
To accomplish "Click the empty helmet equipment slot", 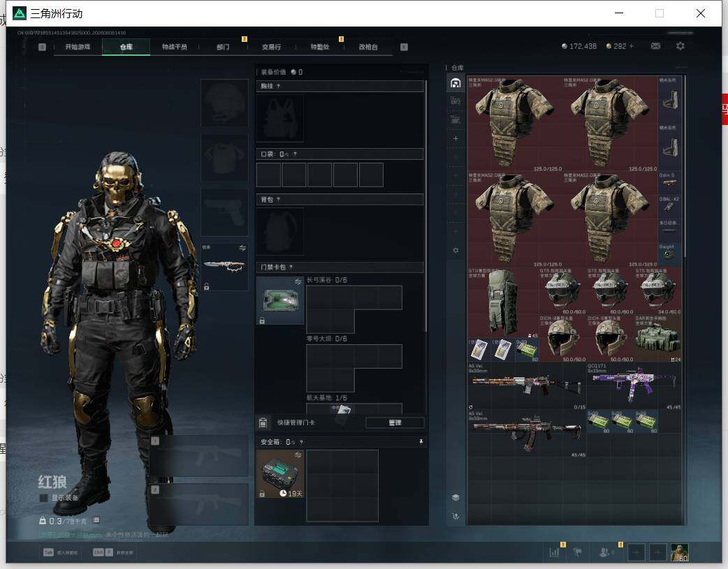I will [x=224, y=103].
